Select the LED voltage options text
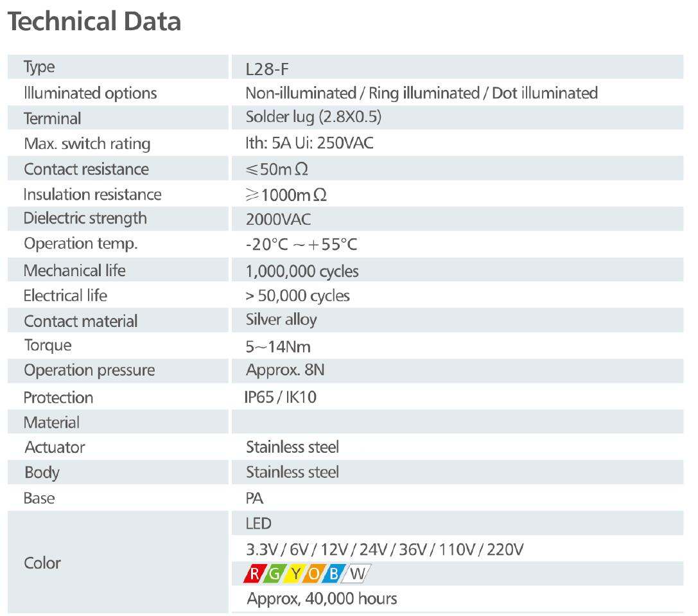 tap(385, 550)
